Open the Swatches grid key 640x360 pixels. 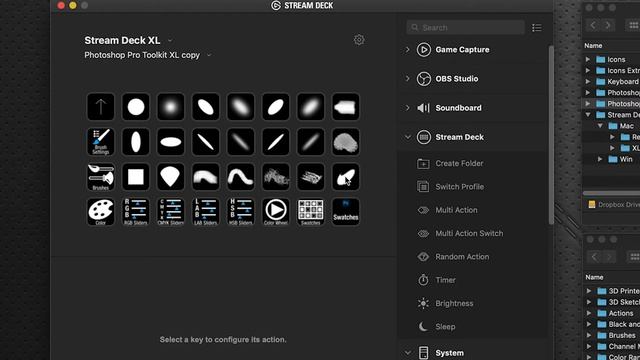click(311, 212)
